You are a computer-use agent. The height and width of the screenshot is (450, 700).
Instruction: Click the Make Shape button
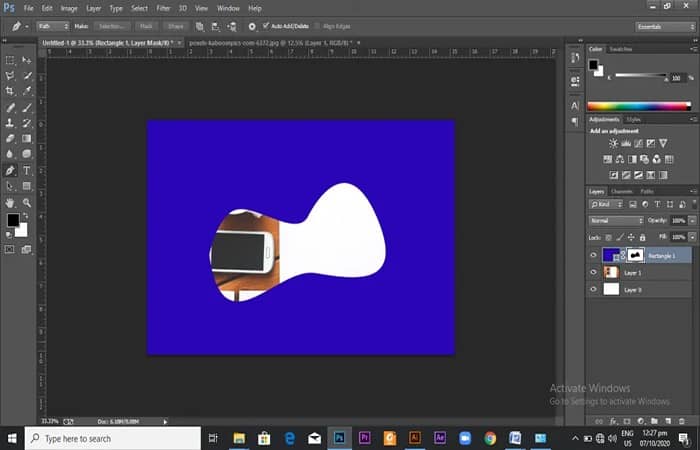[x=175, y=26]
